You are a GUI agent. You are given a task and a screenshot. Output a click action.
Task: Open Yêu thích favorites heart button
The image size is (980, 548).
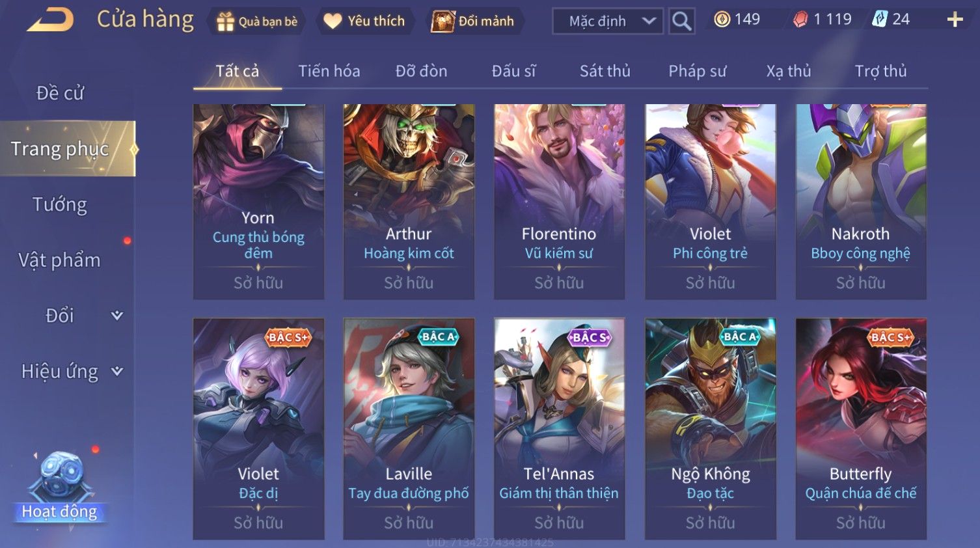364,21
